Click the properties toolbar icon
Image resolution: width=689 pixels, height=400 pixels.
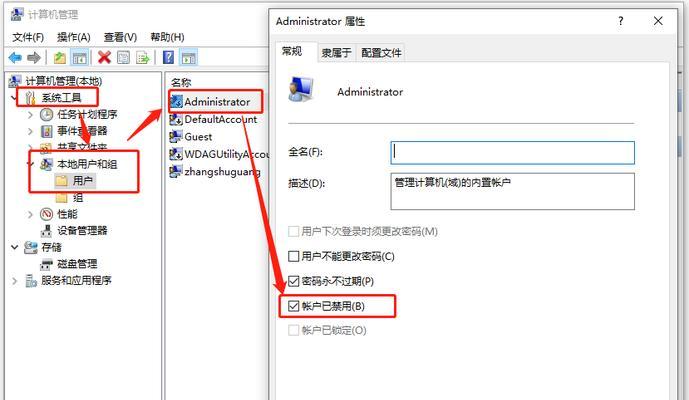(123, 58)
